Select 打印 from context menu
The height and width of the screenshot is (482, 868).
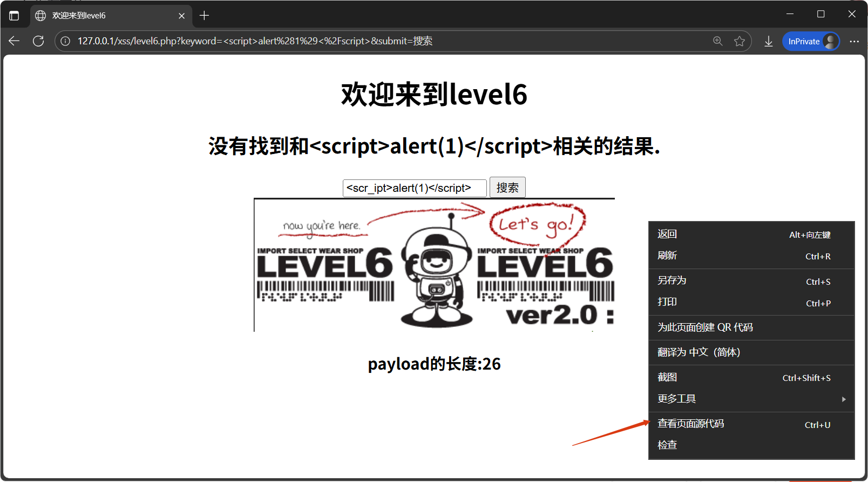click(751, 303)
